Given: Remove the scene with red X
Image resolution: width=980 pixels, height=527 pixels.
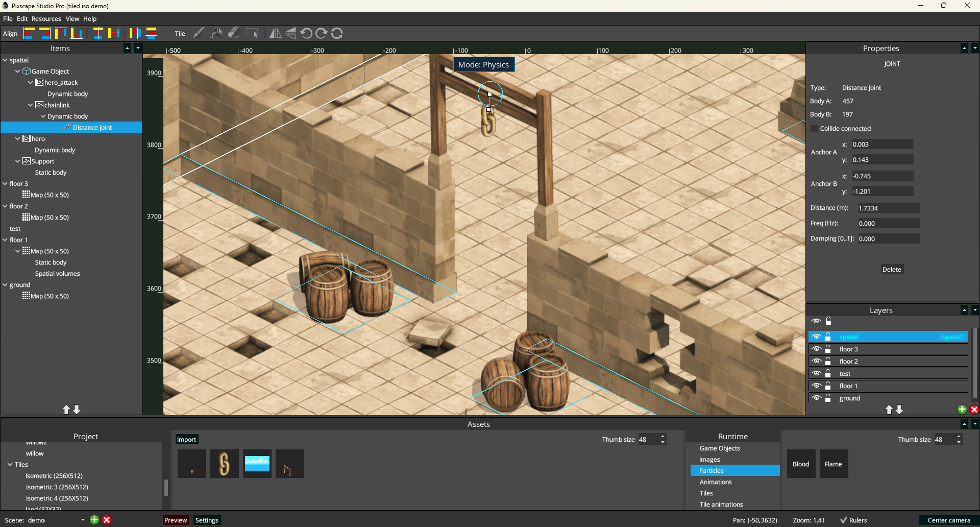Looking at the screenshot, I should pos(107,520).
